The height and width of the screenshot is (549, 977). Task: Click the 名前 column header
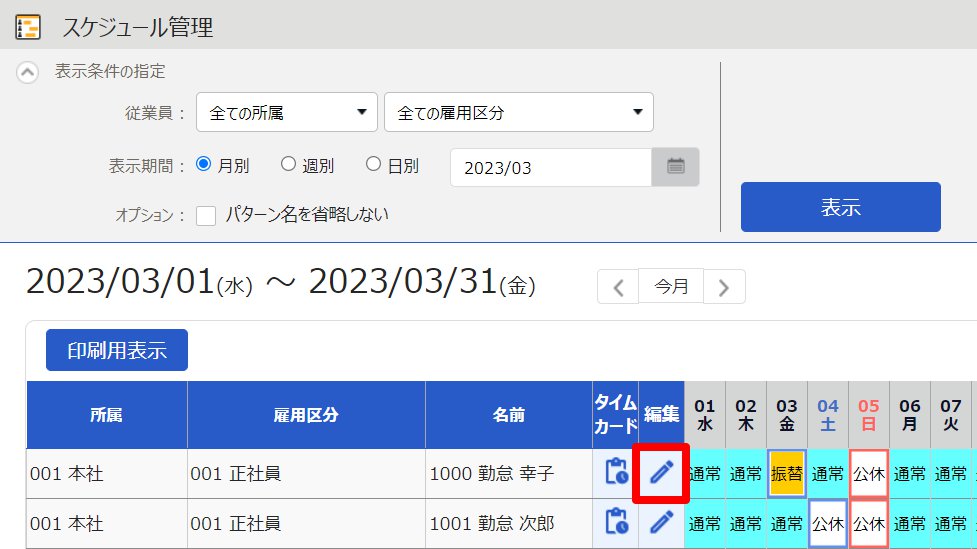pos(508,415)
